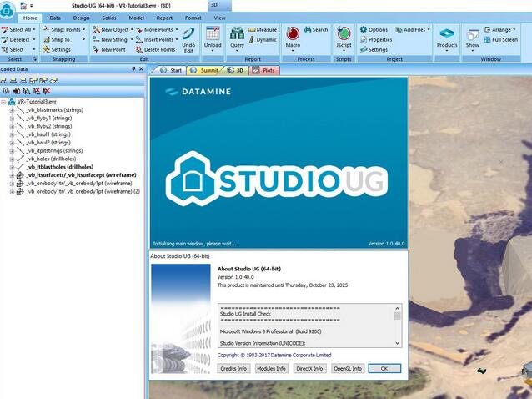
Task: Click the Measure tool
Action: point(263,30)
